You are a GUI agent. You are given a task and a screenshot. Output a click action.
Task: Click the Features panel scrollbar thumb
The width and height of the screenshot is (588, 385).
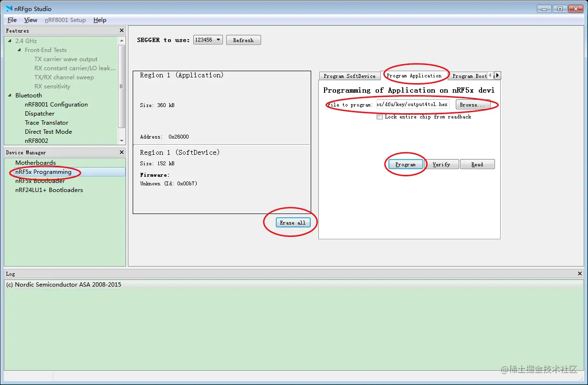[x=122, y=87]
